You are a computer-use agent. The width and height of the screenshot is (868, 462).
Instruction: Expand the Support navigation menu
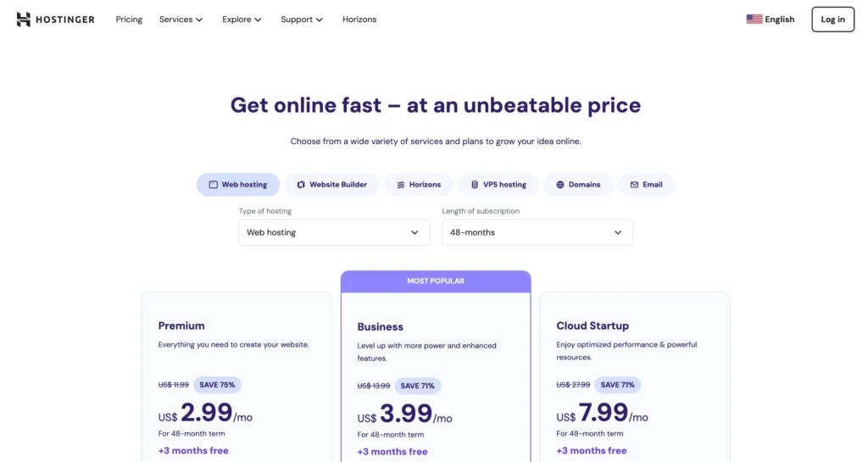(302, 19)
